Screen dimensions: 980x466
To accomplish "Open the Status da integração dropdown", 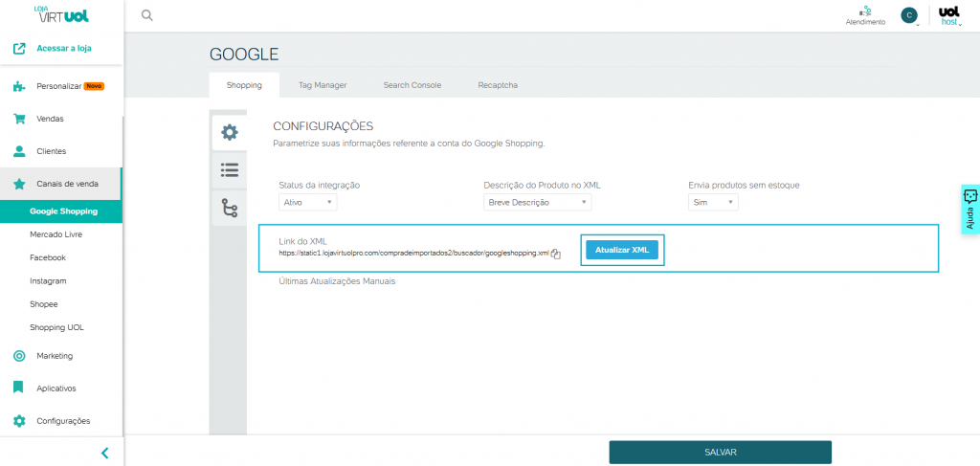I will 307,203.
